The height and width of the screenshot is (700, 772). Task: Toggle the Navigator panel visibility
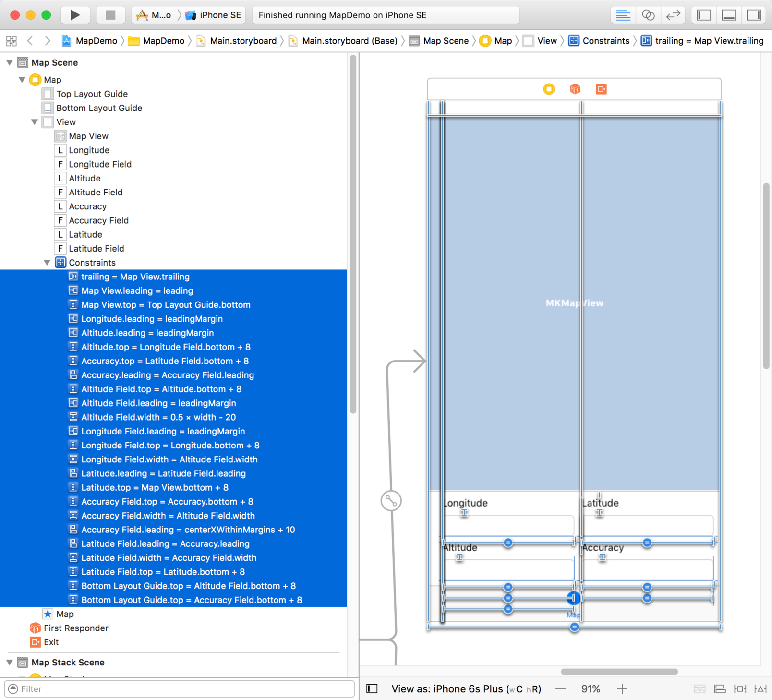[704, 15]
